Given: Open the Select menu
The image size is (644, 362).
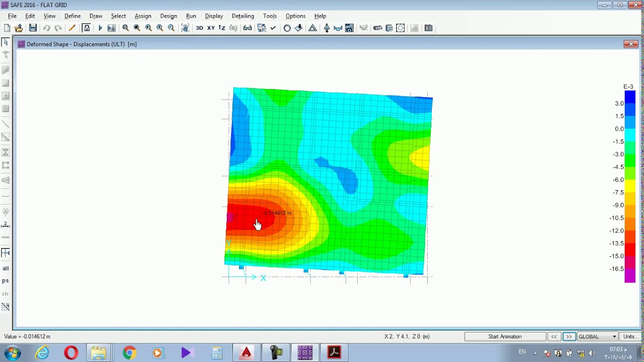Looking at the screenshot, I should (x=119, y=16).
